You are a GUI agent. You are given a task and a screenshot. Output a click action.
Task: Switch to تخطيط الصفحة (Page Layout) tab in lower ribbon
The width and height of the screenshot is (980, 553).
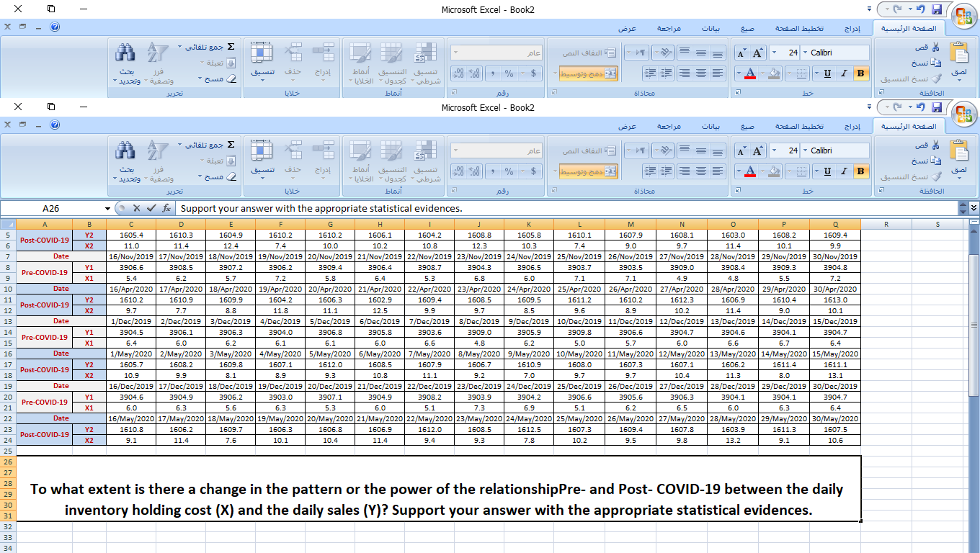(x=799, y=126)
